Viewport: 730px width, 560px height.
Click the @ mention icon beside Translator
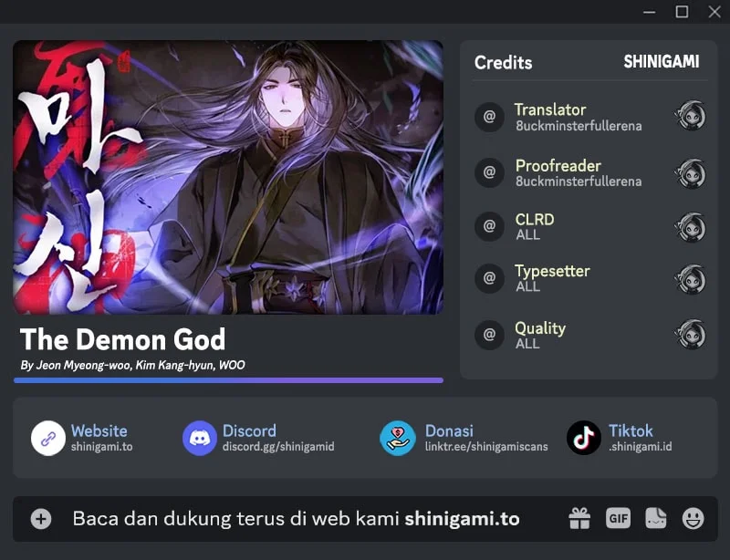(x=490, y=117)
